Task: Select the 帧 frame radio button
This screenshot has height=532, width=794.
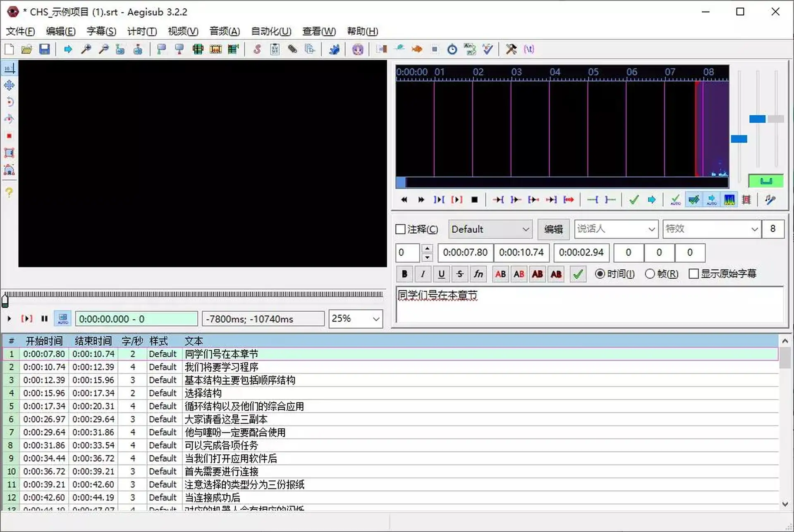Action: pyautogui.click(x=650, y=274)
